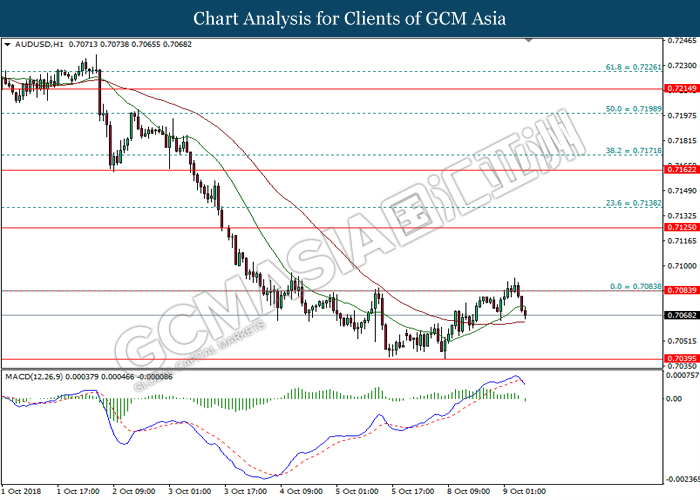This screenshot has height=500, width=700.
Task: Click the red 0.71622 price tag
Action: coord(682,170)
